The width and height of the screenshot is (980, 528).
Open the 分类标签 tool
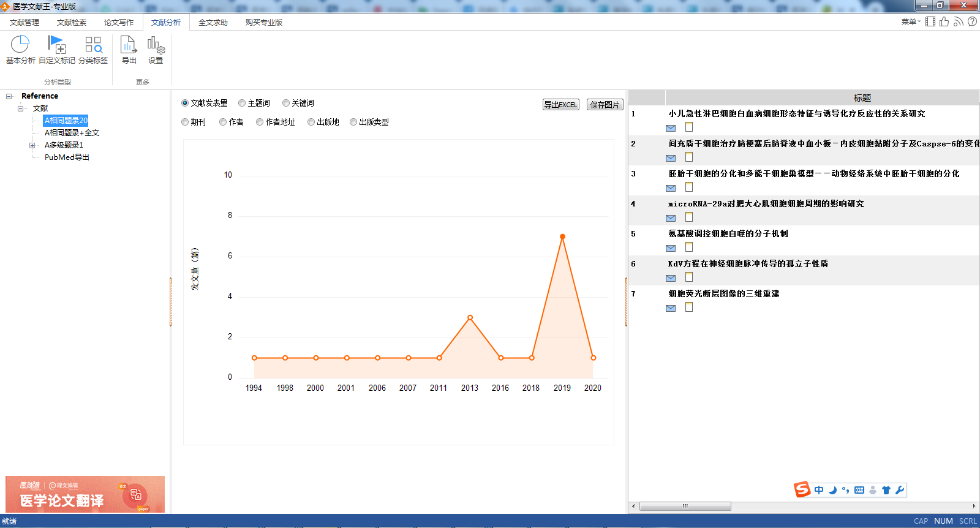tap(93, 45)
